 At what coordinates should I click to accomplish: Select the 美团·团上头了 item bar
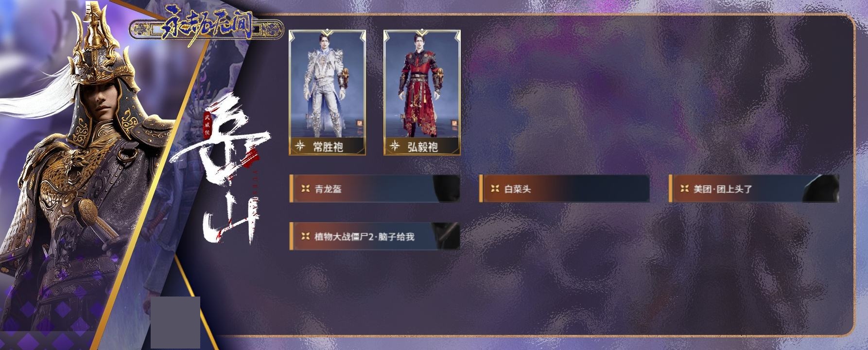pos(754,189)
